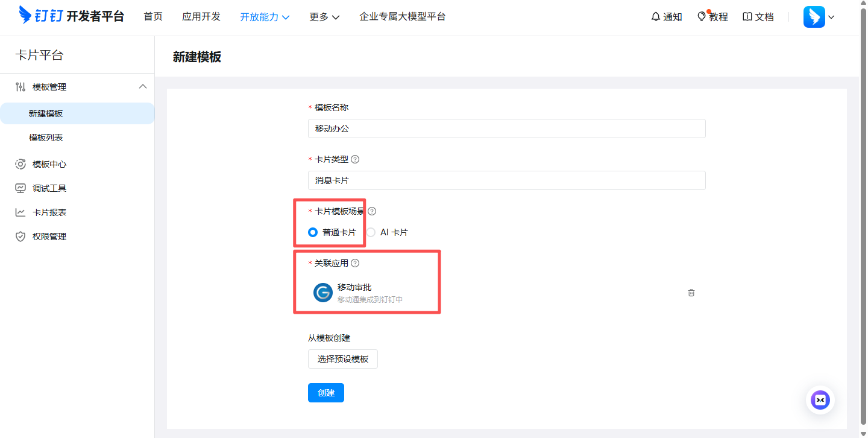Open the 通知 bell notifications
The width and height of the screenshot is (868, 438).
click(x=666, y=17)
